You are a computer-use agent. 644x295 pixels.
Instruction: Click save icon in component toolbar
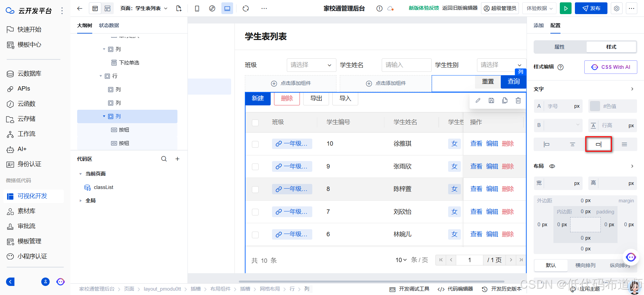[x=491, y=100]
